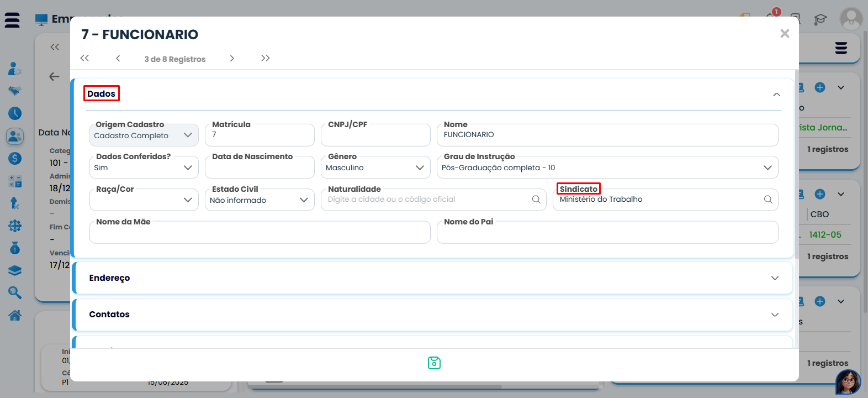Open the Origem Cadastro dropdown
This screenshot has height=398, width=868.
tap(144, 135)
